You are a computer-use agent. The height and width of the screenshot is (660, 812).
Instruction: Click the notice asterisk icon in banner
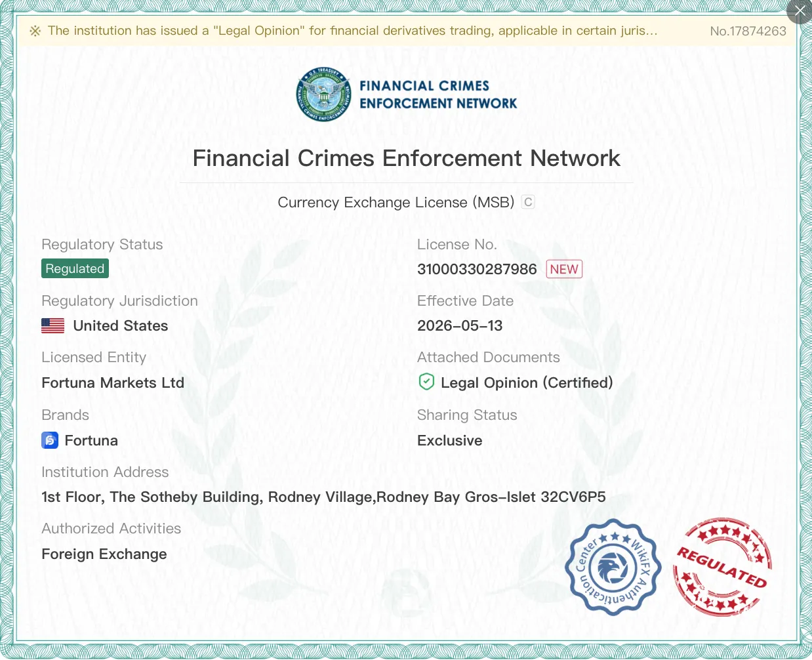[x=35, y=31]
